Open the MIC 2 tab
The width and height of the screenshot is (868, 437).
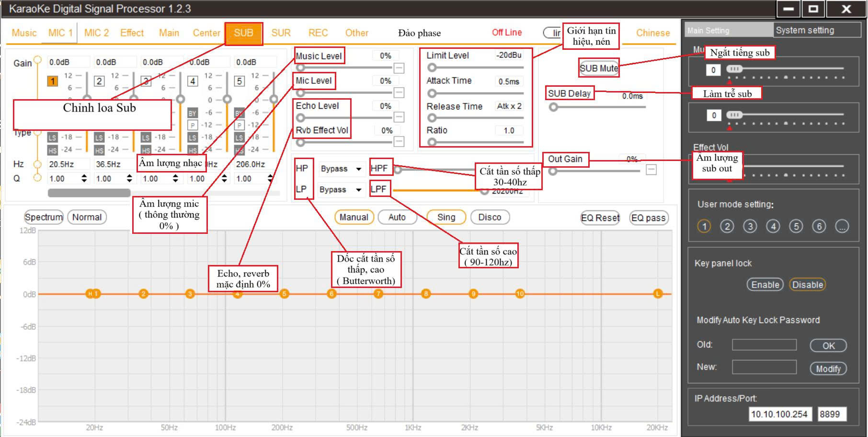point(96,33)
